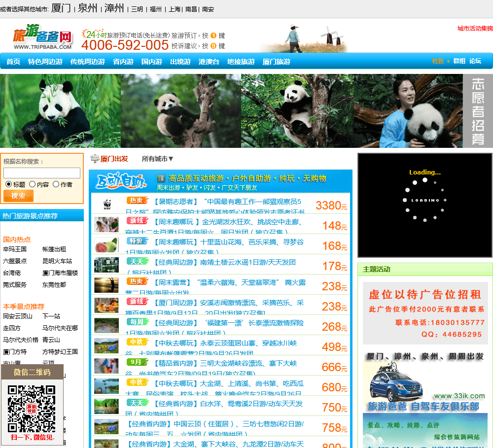
Task: Click in the name search text field
Action: click(x=42, y=173)
